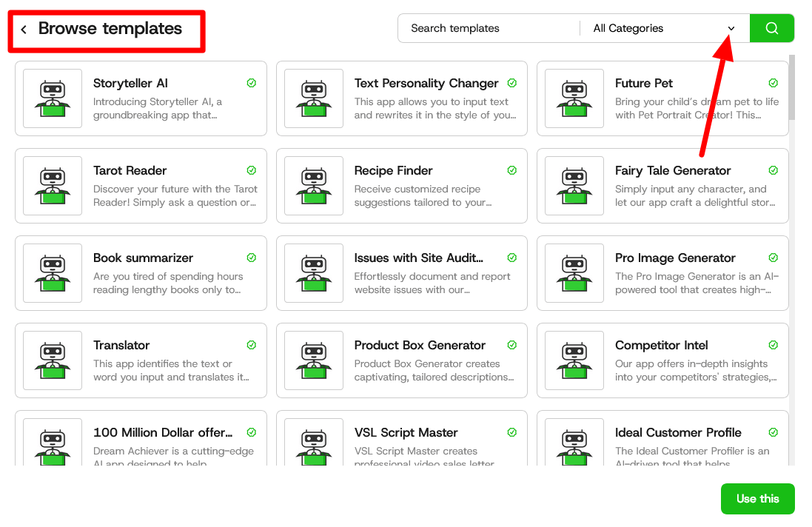Click the green search magnifier icon

[772, 27]
